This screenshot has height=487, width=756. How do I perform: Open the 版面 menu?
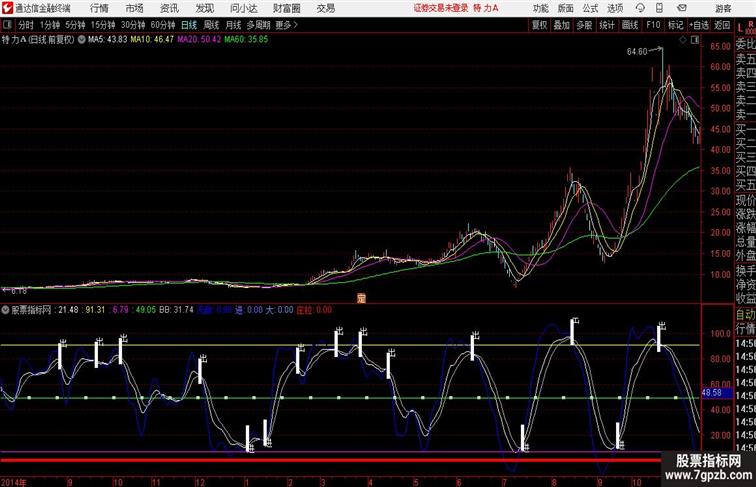[x=565, y=8]
